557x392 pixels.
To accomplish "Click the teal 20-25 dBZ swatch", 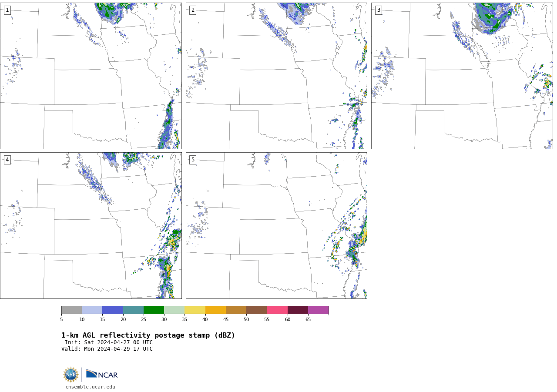I will pyautogui.click(x=133, y=310).
